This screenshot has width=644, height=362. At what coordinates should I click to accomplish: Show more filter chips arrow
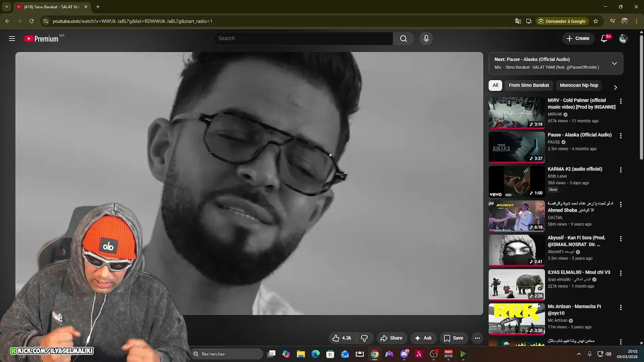tap(615, 87)
